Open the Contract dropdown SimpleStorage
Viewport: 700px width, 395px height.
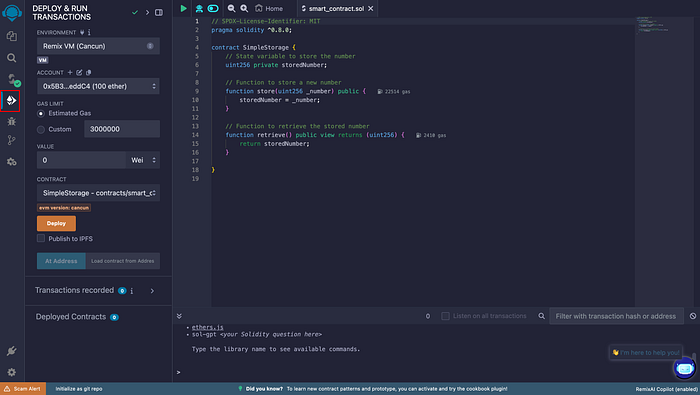pos(98,193)
